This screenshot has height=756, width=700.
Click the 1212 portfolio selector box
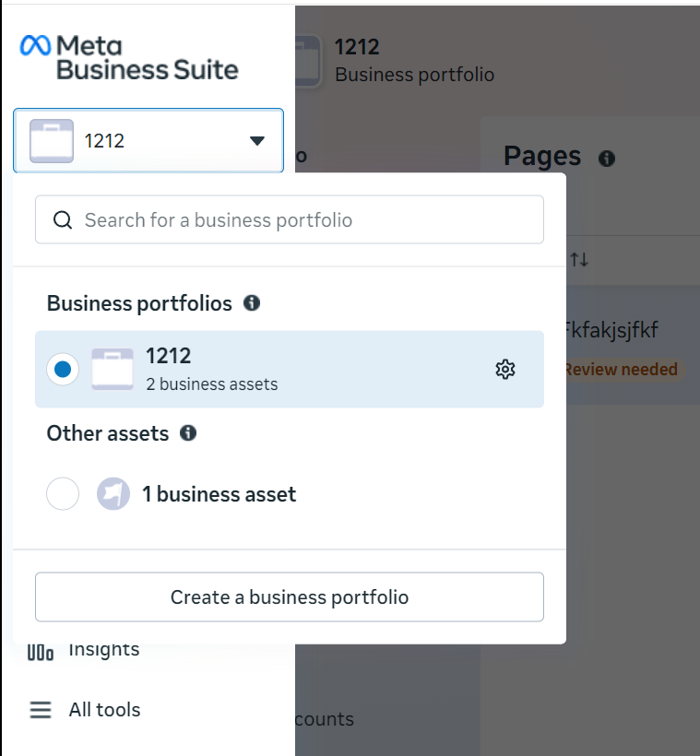click(x=148, y=140)
